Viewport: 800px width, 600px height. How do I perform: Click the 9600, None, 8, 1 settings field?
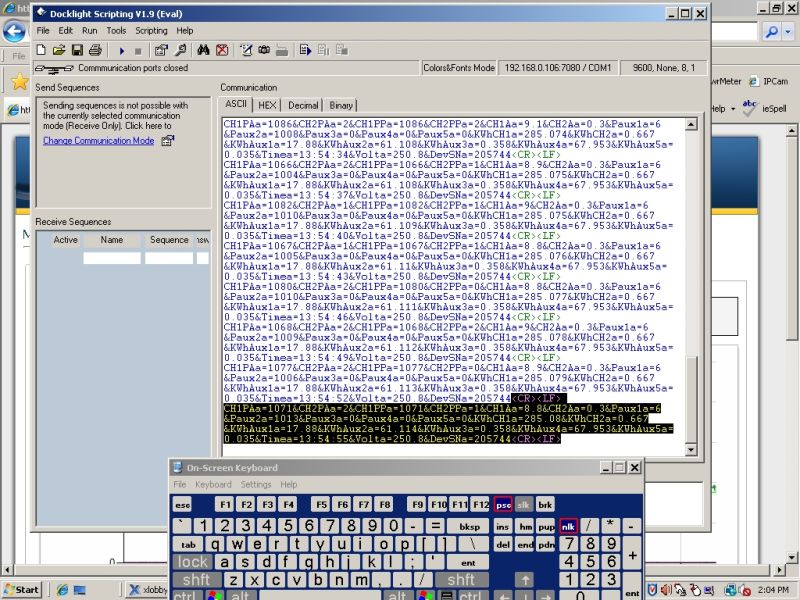[664, 68]
